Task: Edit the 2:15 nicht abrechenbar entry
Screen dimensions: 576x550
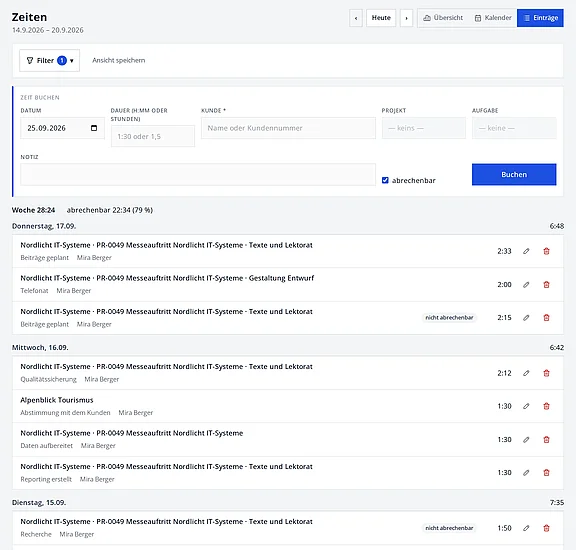Action: pos(526,318)
